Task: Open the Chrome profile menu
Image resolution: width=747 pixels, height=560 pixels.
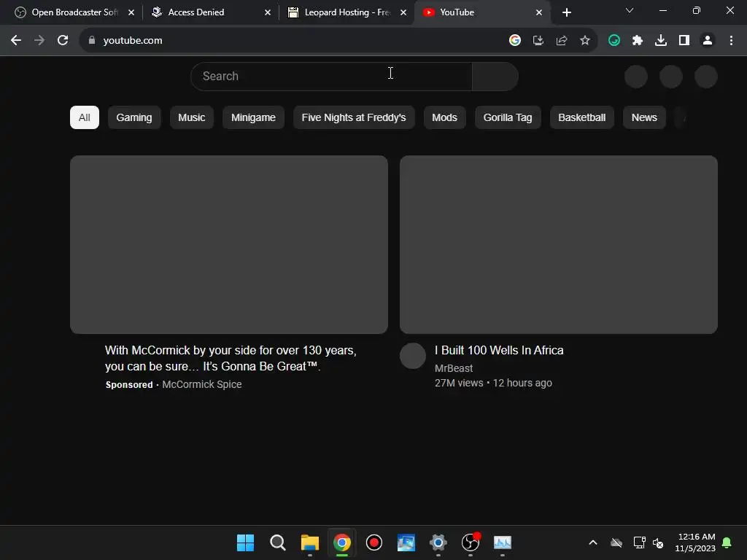Action: pos(708,41)
